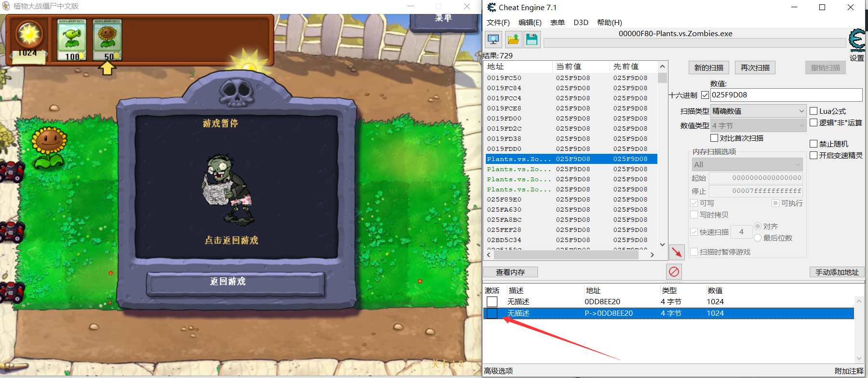Click the 地址 column header in results

pyautogui.click(x=518, y=67)
